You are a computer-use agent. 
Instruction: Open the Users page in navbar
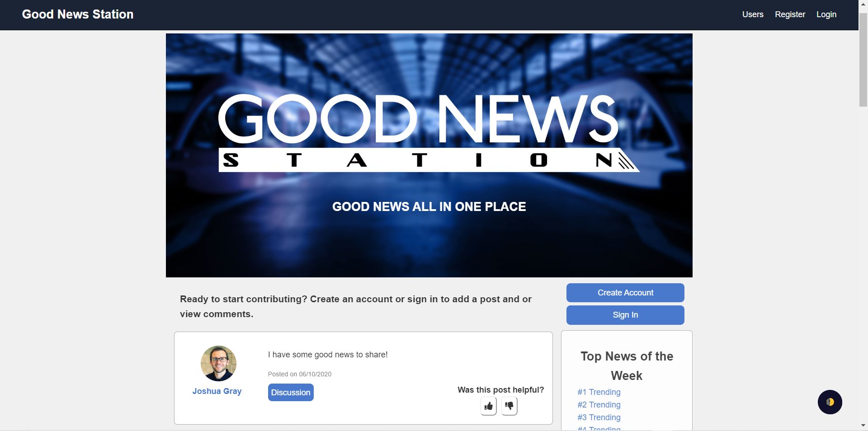click(x=753, y=14)
